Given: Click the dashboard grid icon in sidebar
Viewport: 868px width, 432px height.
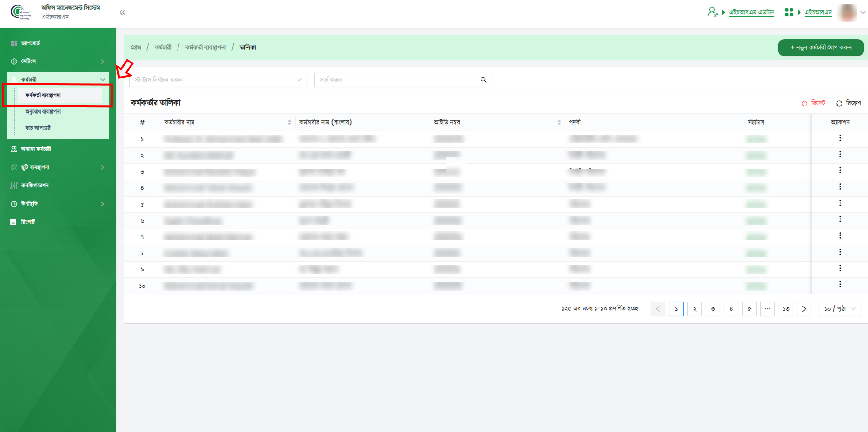Looking at the screenshot, I should (14, 43).
